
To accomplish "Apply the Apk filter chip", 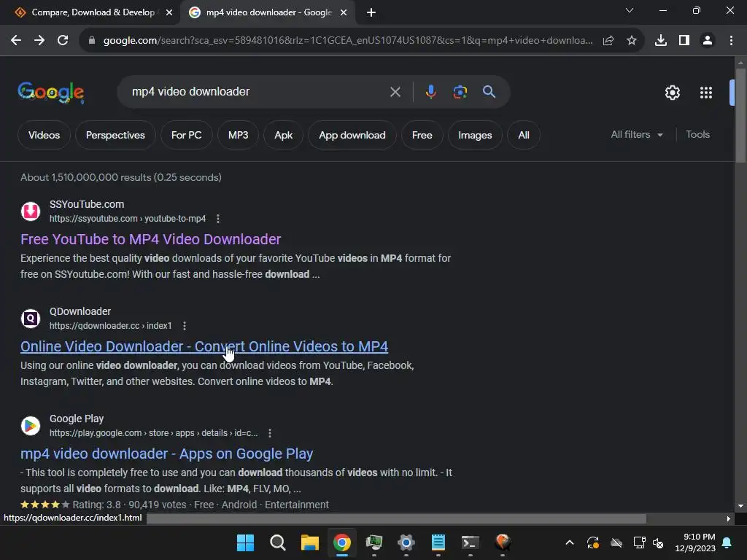I will coord(284,135).
